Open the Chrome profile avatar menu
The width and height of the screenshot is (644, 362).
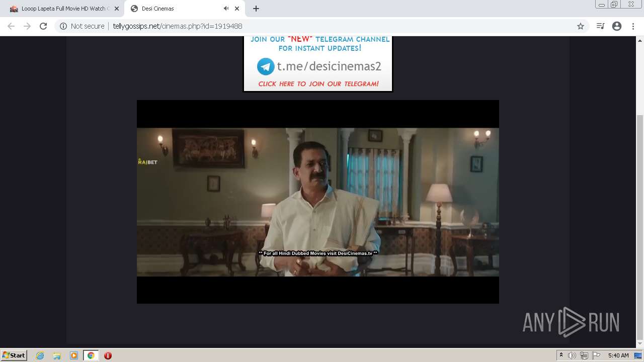(617, 26)
